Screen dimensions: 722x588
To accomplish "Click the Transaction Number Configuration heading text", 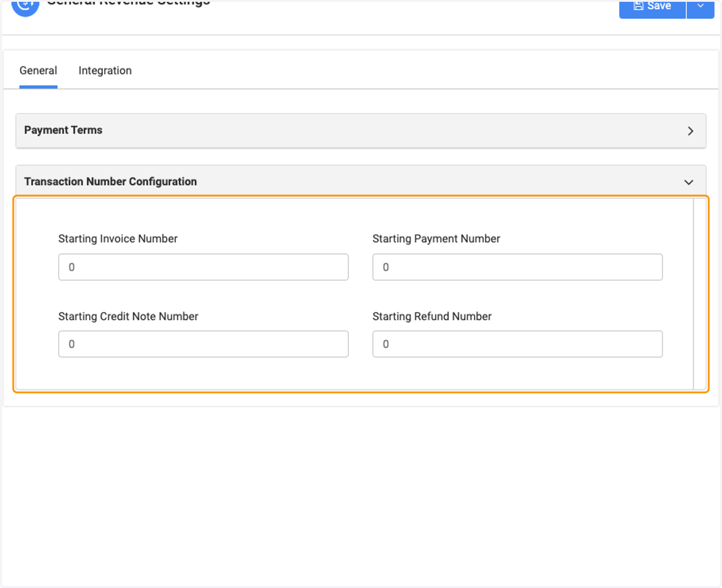I will click(x=111, y=182).
